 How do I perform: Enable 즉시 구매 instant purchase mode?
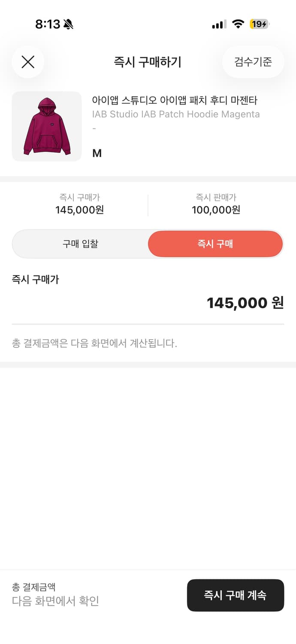click(x=215, y=244)
